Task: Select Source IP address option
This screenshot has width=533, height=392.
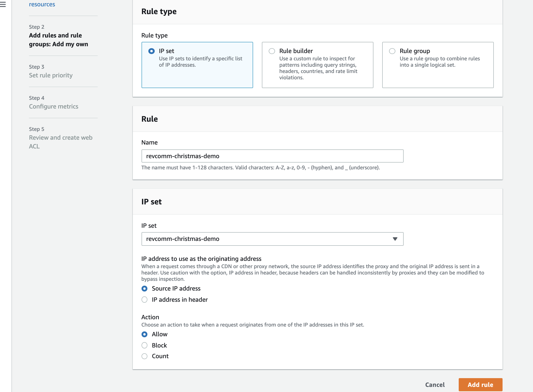Action: click(144, 289)
